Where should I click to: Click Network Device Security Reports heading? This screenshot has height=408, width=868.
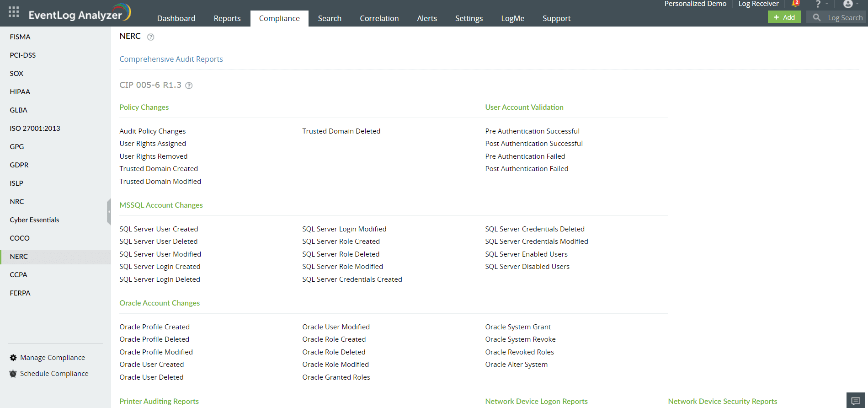coord(723,402)
